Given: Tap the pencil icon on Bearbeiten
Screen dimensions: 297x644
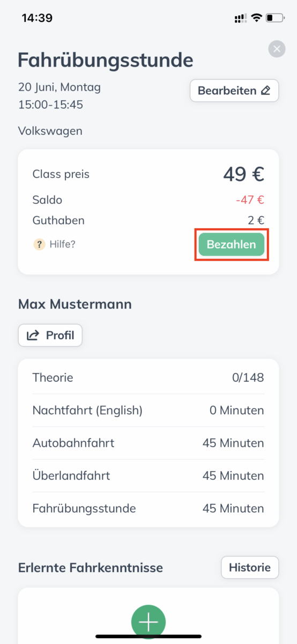Looking at the screenshot, I should point(265,91).
